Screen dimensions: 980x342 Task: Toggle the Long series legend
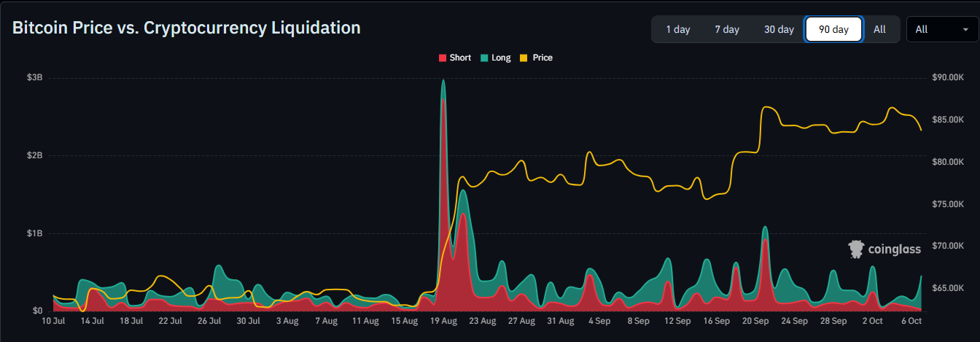point(496,58)
